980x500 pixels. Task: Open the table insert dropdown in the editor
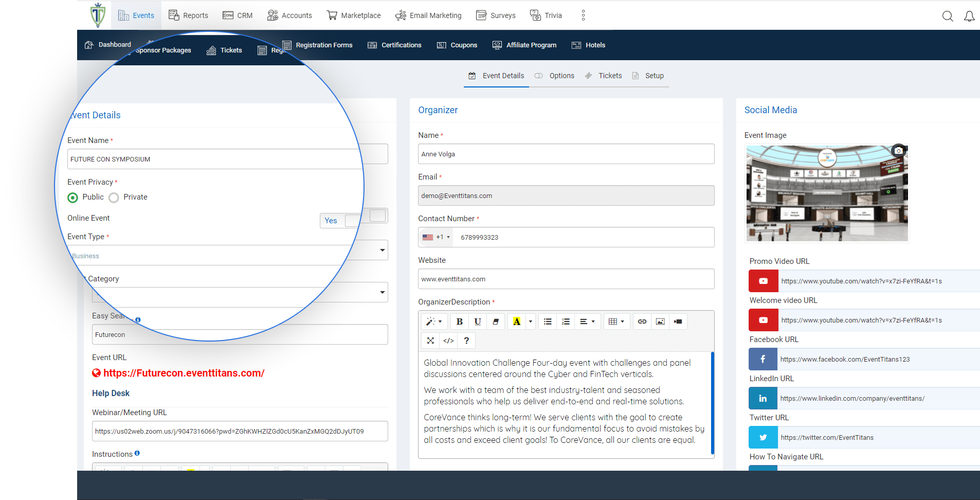[x=616, y=321]
